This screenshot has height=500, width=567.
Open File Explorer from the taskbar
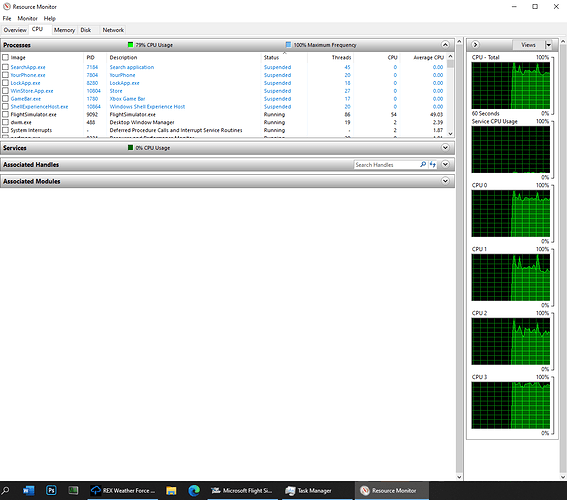171,491
